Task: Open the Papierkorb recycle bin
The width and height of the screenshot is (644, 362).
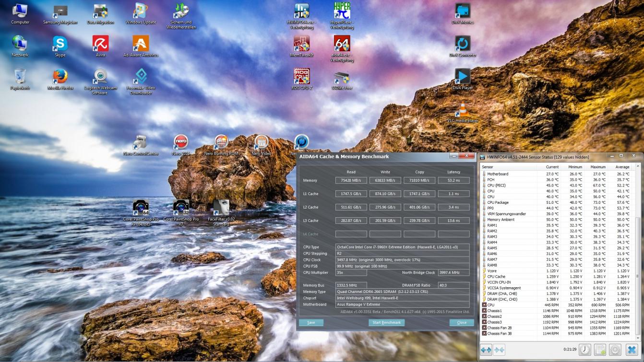Action: coord(20,79)
